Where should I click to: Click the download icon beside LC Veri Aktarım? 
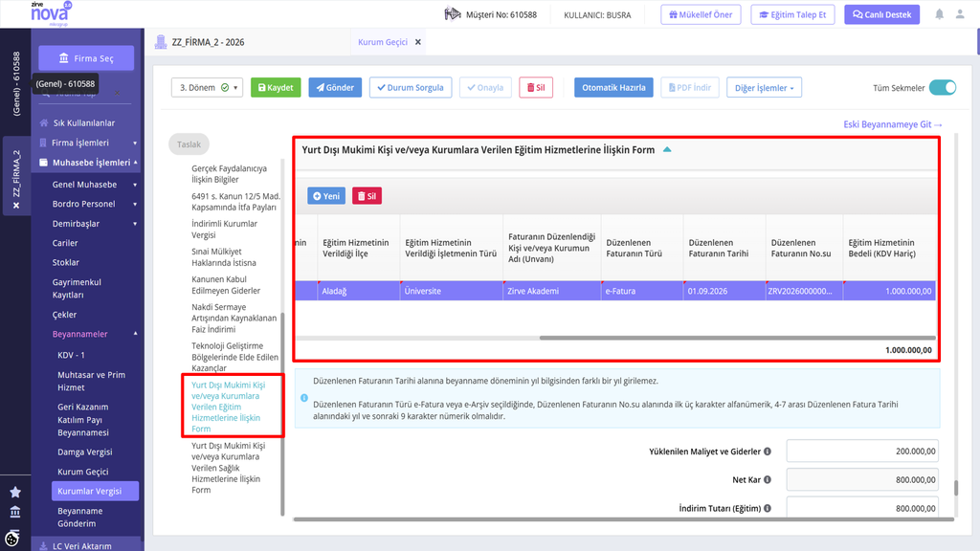coord(43,546)
